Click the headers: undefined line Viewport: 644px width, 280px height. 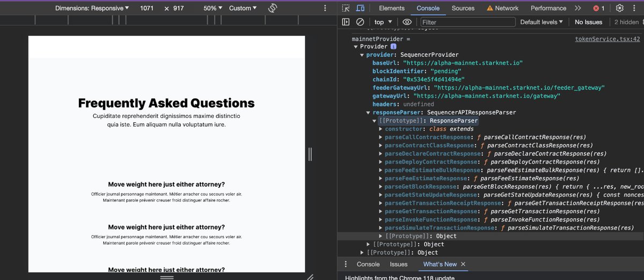click(403, 104)
